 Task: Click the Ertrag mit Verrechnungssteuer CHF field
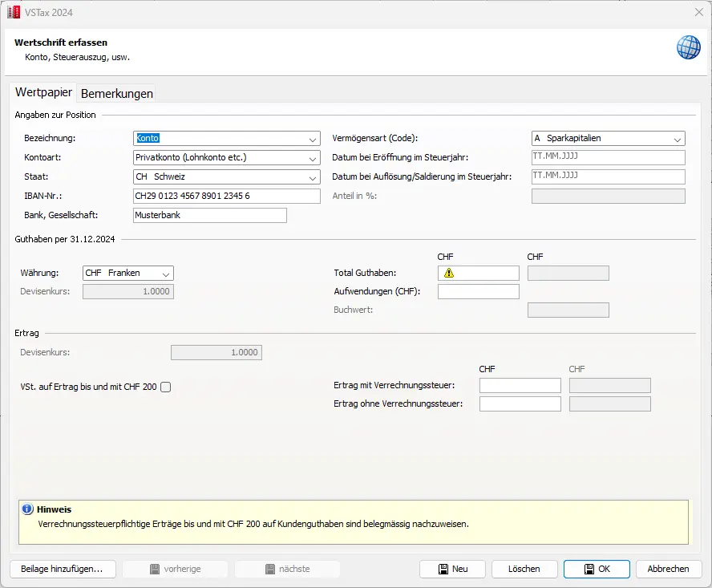(x=520, y=386)
